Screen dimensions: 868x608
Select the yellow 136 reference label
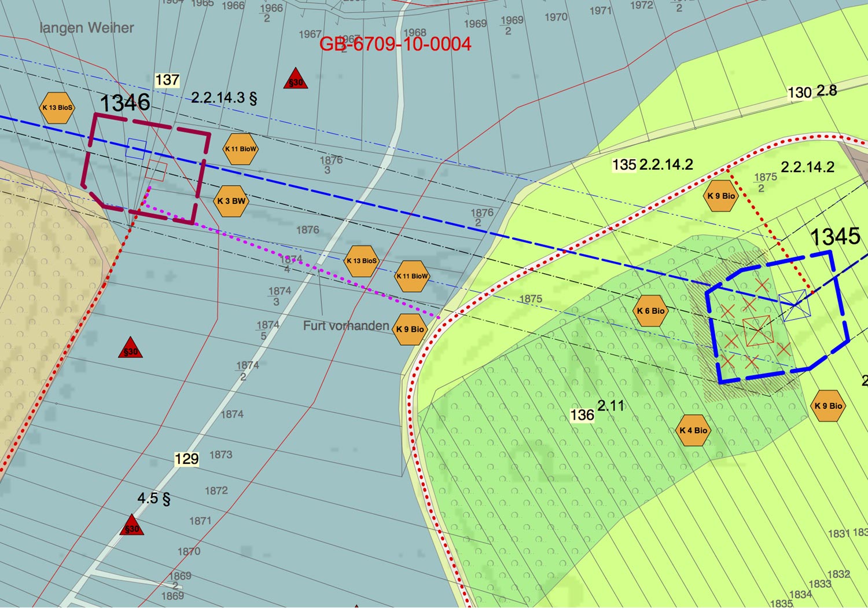[582, 415]
